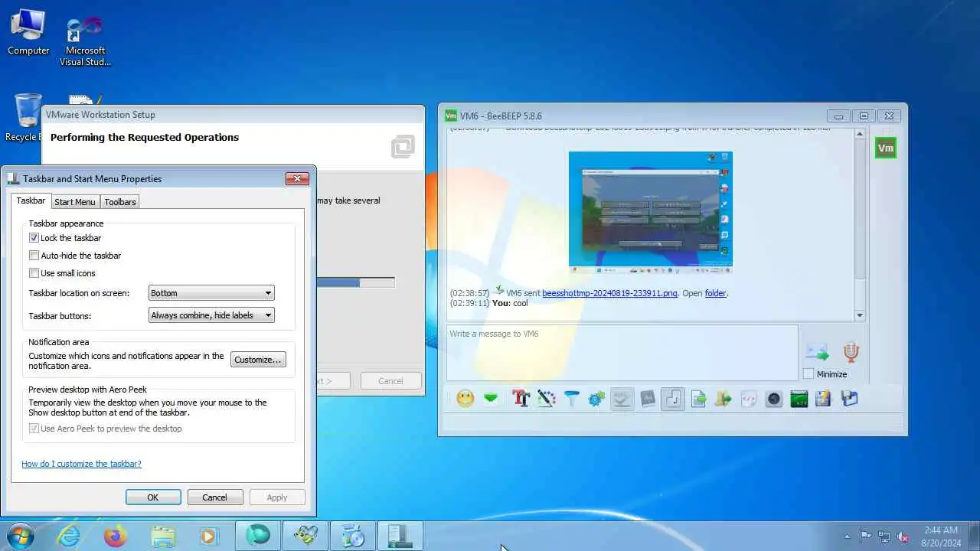This screenshot has height=551, width=980.
Task: Click the Microsoft Visual Studio desktop shortcut
Action: click(85, 41)
